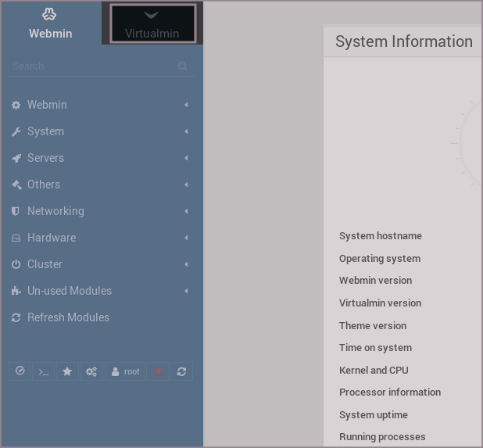Viewport: 483px width, 448px height.
Task: Click the puzzle icon beside Un-used Modules
Action: [x=16, y=291]
